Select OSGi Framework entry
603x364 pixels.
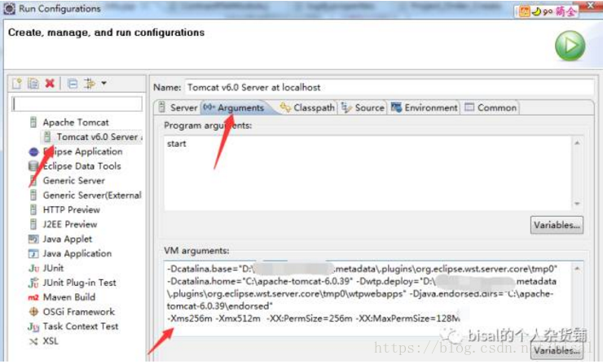pyautogui.click(x=79, y=312)
